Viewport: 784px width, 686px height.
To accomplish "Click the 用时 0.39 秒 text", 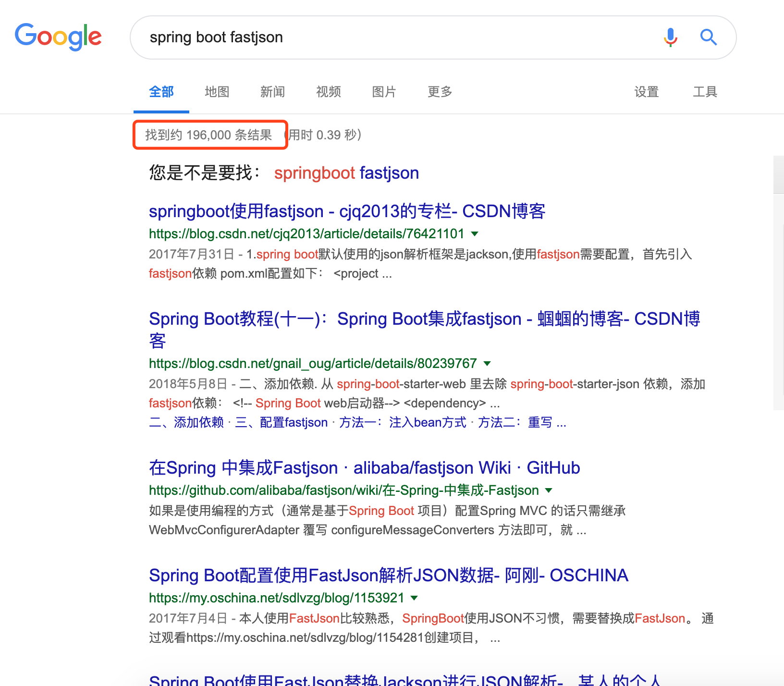I will pyautogui.click(x=324, y=135).
